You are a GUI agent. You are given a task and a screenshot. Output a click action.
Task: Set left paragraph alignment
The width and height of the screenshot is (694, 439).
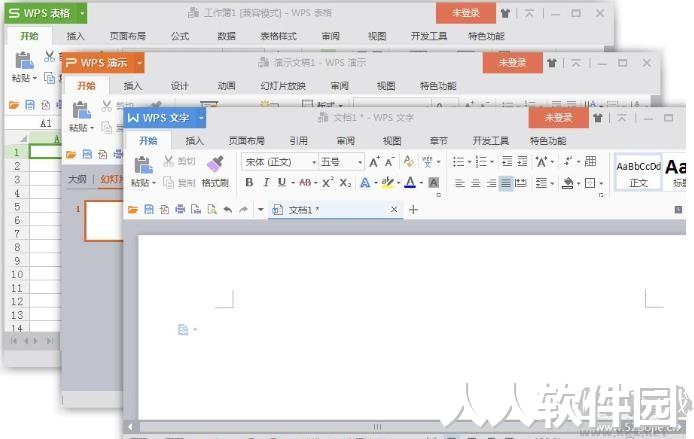pyautogui.click(x=460, y=183)
